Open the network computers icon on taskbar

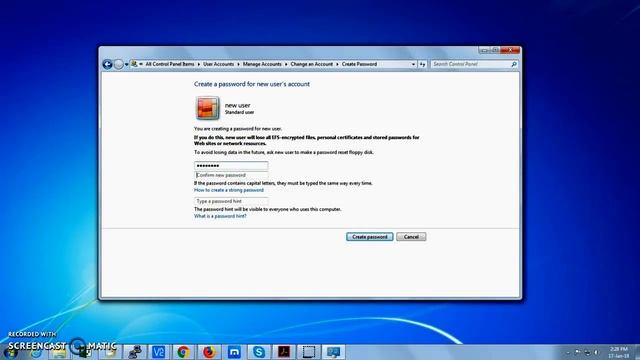point(135,352)
